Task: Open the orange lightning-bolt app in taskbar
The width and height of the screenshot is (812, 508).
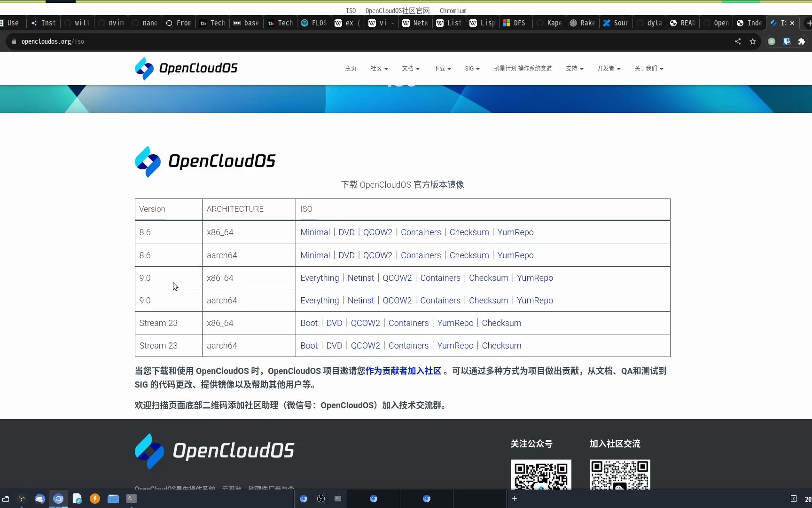Action: click(94, 499)
